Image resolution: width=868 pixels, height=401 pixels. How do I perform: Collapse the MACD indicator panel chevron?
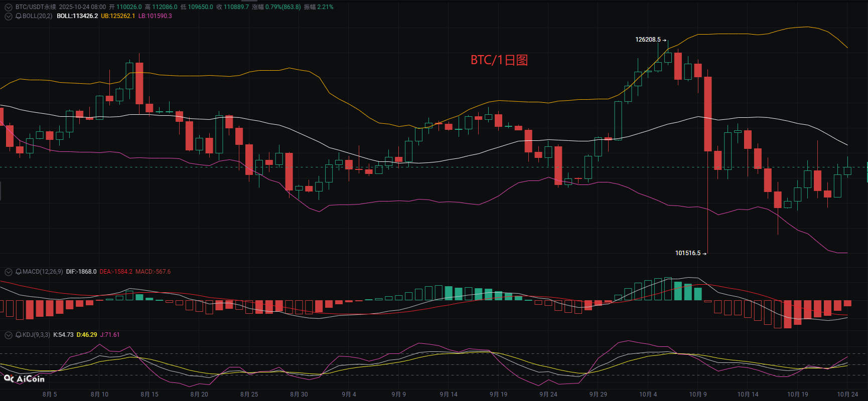pos(9,272)
